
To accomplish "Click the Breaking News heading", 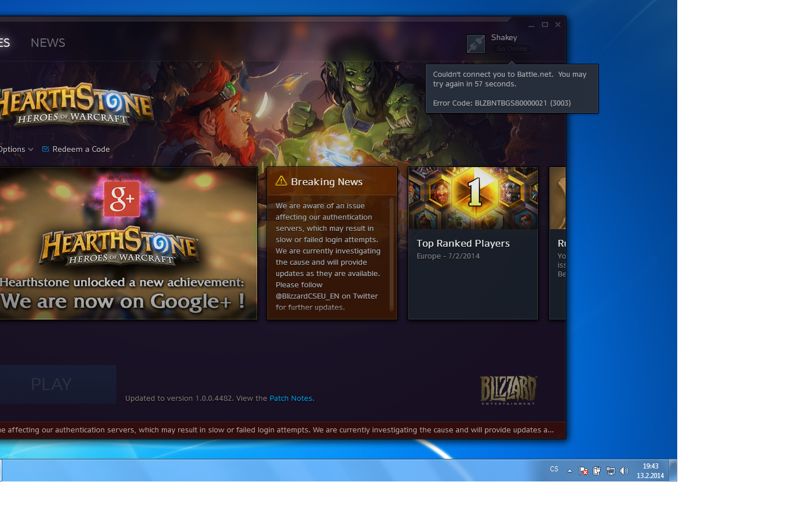I will tap(326, 182).
